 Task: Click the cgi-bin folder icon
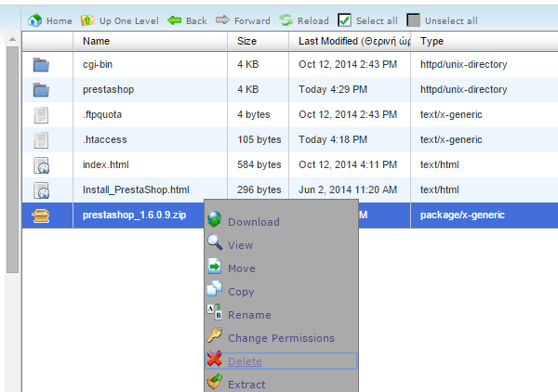[x=41, y=65]
